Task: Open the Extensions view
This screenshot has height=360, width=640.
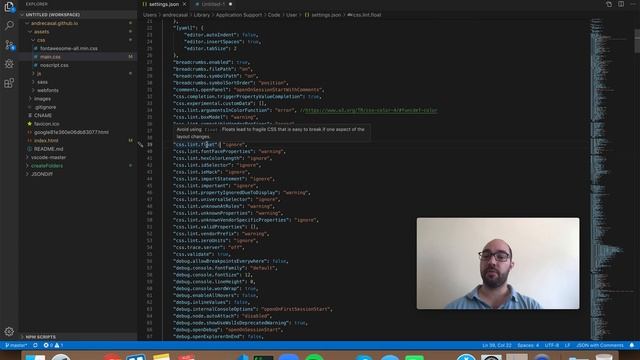Action: (x=9, y=83)
